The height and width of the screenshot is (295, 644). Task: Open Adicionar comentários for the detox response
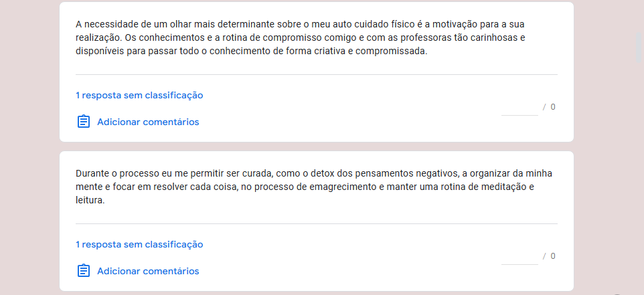148,271
